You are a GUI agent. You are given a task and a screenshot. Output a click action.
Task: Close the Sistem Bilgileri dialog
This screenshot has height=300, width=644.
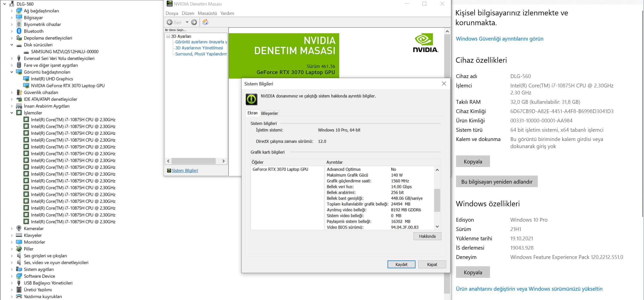point(444,84)
